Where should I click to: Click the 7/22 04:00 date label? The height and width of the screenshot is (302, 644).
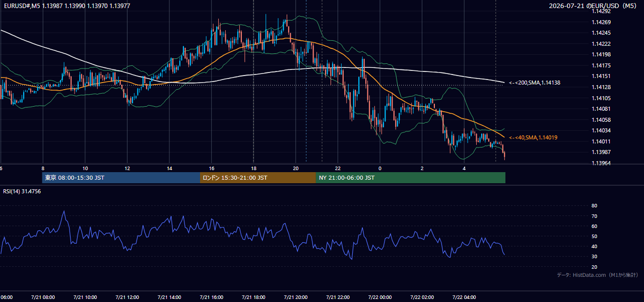[x=464, y=297]
